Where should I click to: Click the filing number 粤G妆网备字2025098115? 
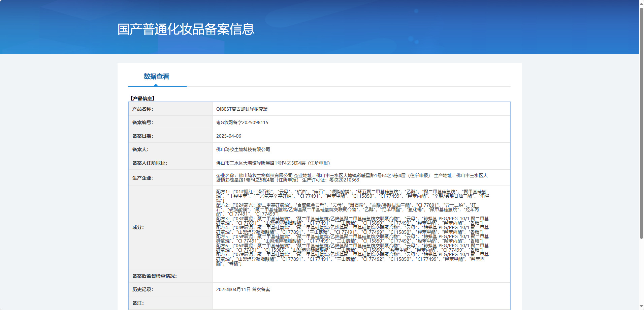click(x=242, y=122)
